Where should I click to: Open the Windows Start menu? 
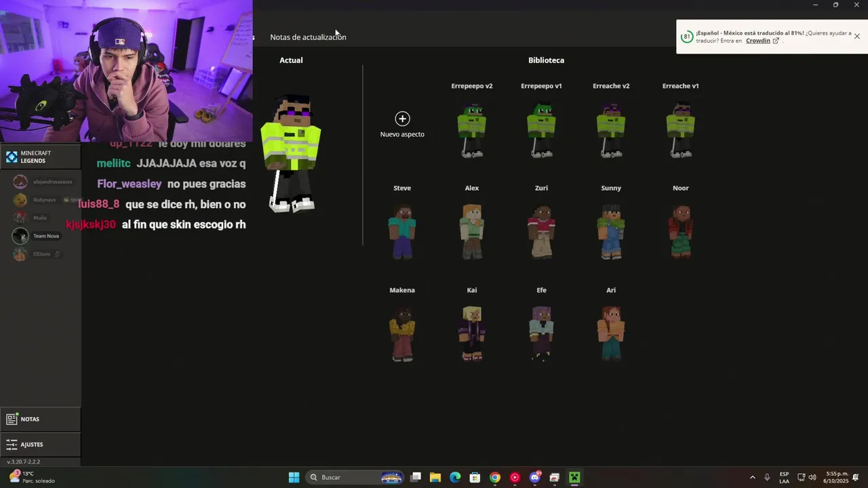point(294,477)
